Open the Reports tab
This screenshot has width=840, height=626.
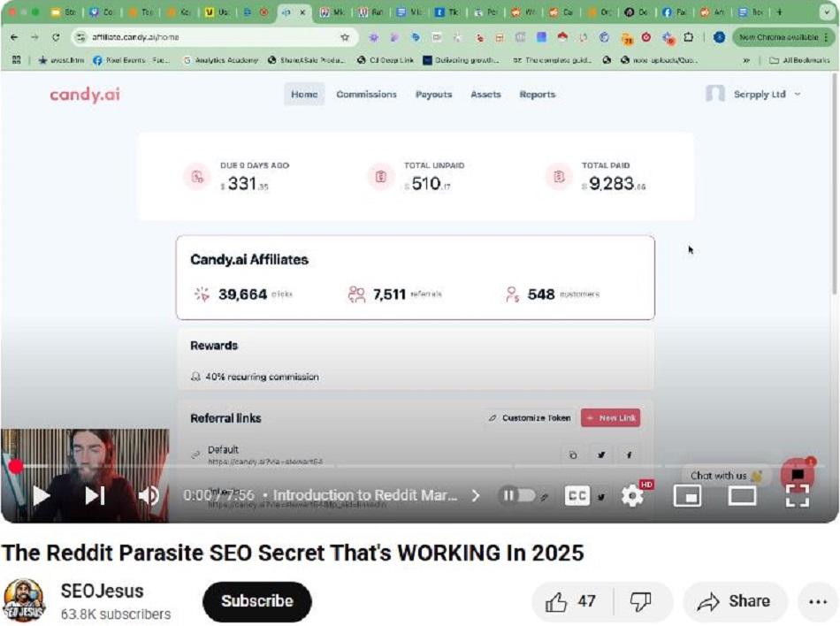538,95
